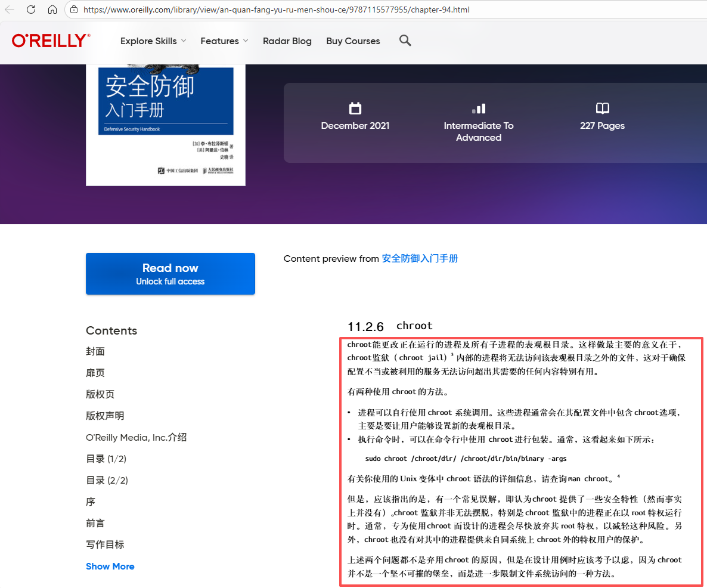Click the browser back arrow

[10, 10]
